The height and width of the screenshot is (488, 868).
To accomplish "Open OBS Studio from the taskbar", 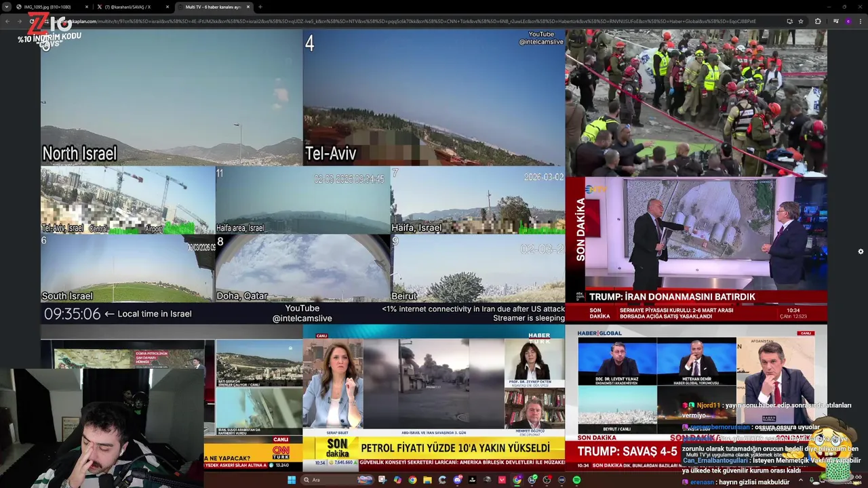I will [547, 480].
